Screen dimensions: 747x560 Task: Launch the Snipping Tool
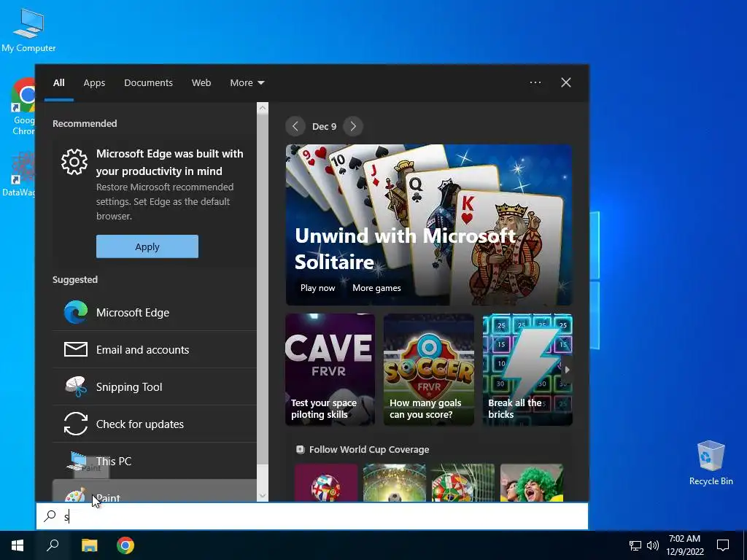(155, 386)
